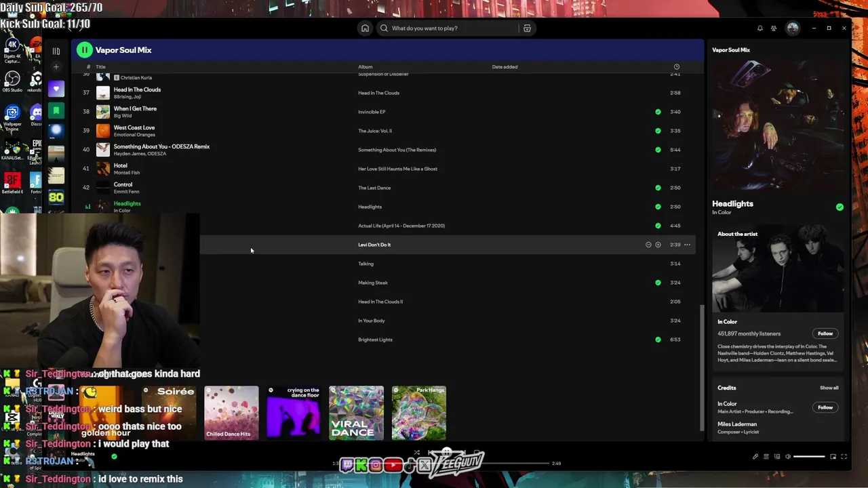Sort tracks by Title column
Screen dimensions: 868x488
point(100,66)
